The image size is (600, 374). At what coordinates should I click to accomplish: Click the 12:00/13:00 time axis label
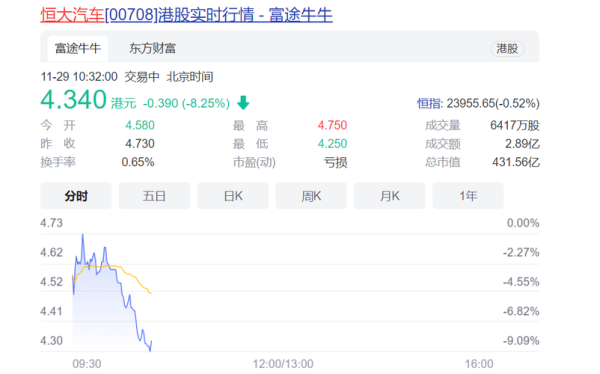(283, 363)
